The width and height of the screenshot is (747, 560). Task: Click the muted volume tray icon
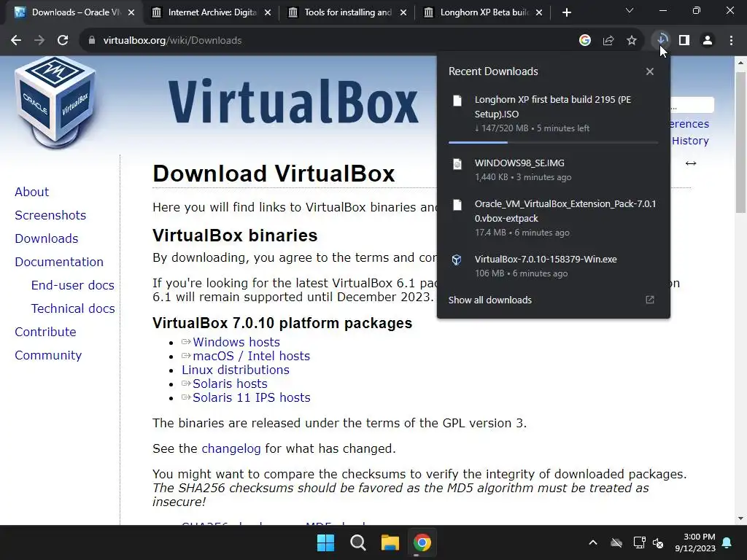click(x=659, y=542)
